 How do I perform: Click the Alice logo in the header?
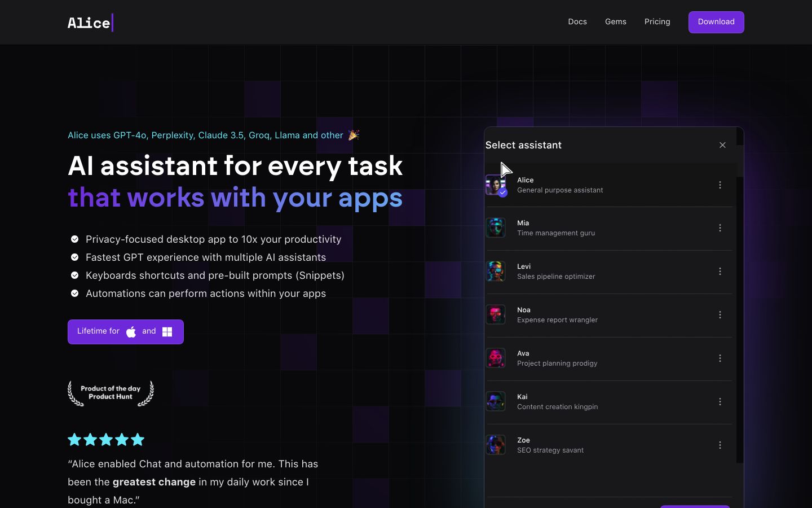point(90,23)
